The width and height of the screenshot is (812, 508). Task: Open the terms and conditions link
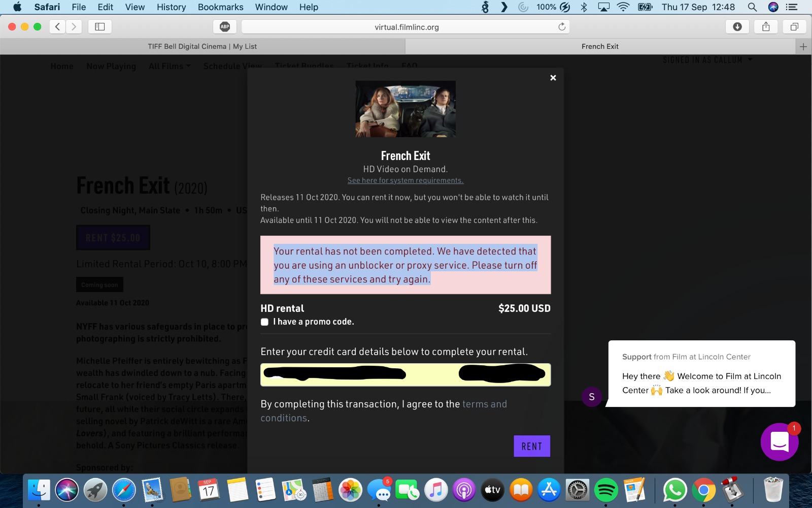384,411
